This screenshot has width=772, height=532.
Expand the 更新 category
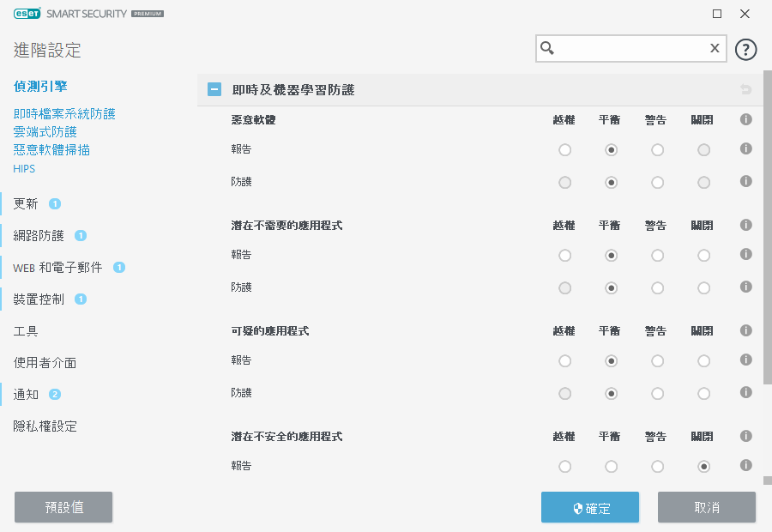click(26, 203)
